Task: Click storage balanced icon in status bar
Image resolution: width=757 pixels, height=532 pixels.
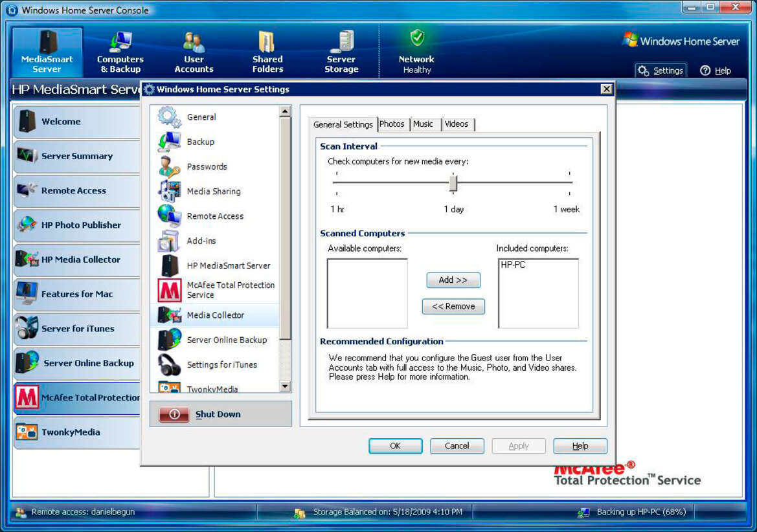Action: (x=299, y=513)
